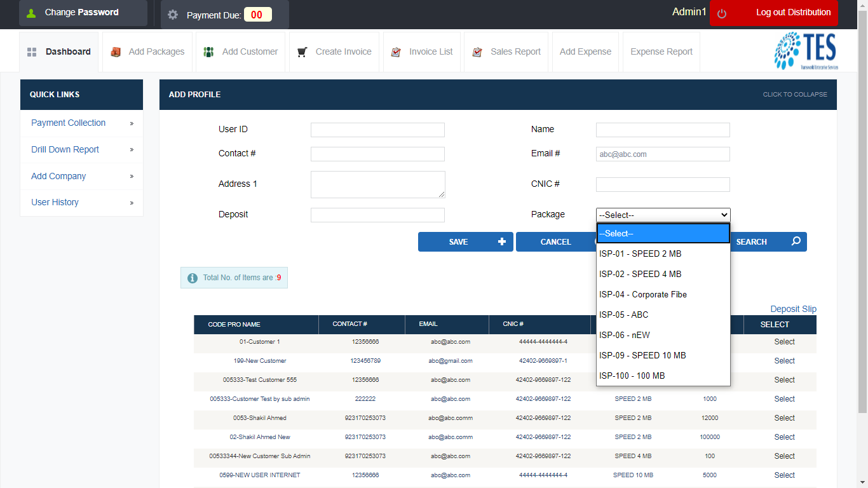Click the Sales Report checklist icon
Image resolution: width=868 pixels, height=488 pixels.
click(477, 52)
